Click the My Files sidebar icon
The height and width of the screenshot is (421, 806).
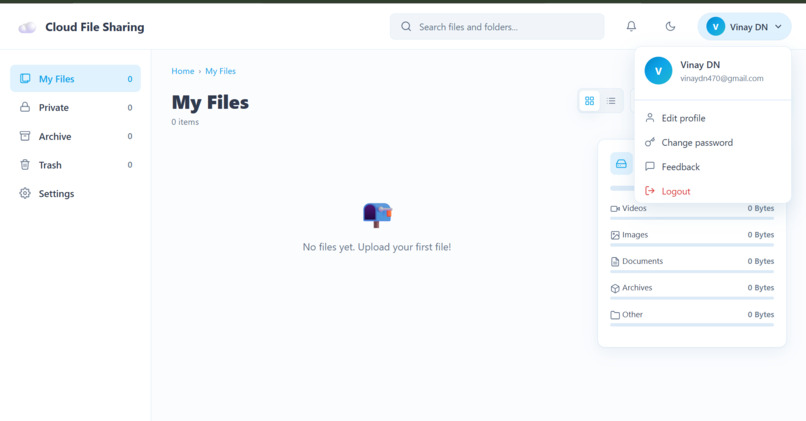(x=25, y=78)
